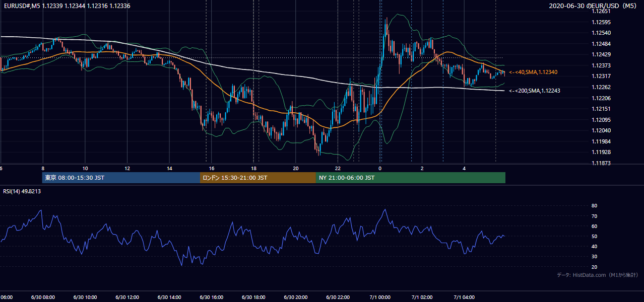Image resolution: width=644 pixels, height=302 pixels.
Task: Click price axis value 1.12373
Action: coord(601,65)
